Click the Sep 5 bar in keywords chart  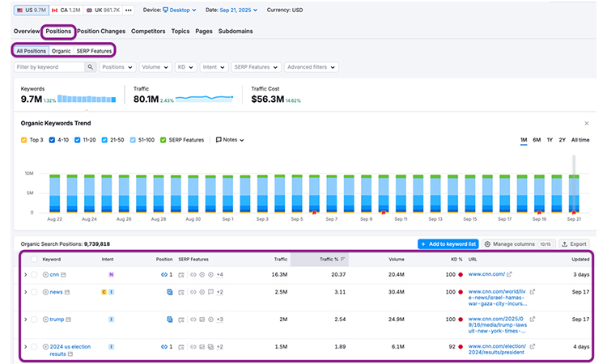coord(297,193)
